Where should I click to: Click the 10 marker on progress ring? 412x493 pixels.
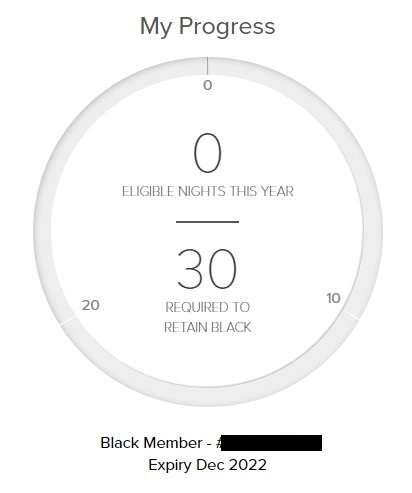coord(333,298)
